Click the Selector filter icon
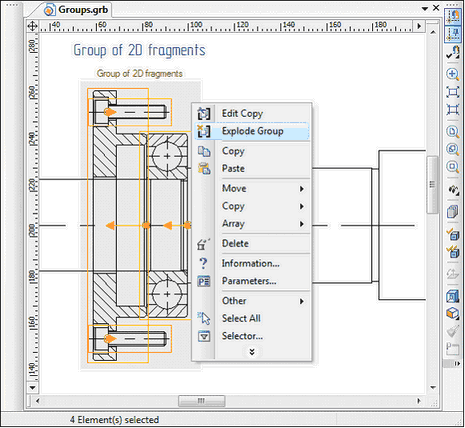 (x=204, y=336)
